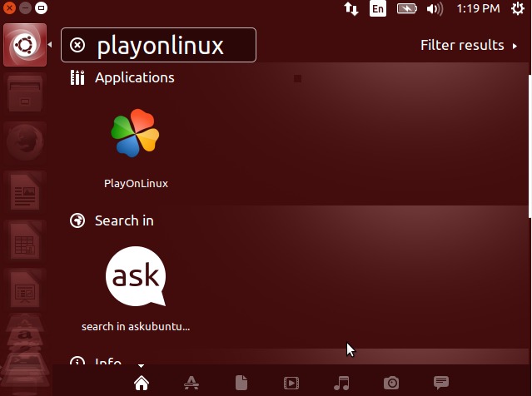Open the system power gear menu
Screen dimensions: 532x396
click(517, 8)
